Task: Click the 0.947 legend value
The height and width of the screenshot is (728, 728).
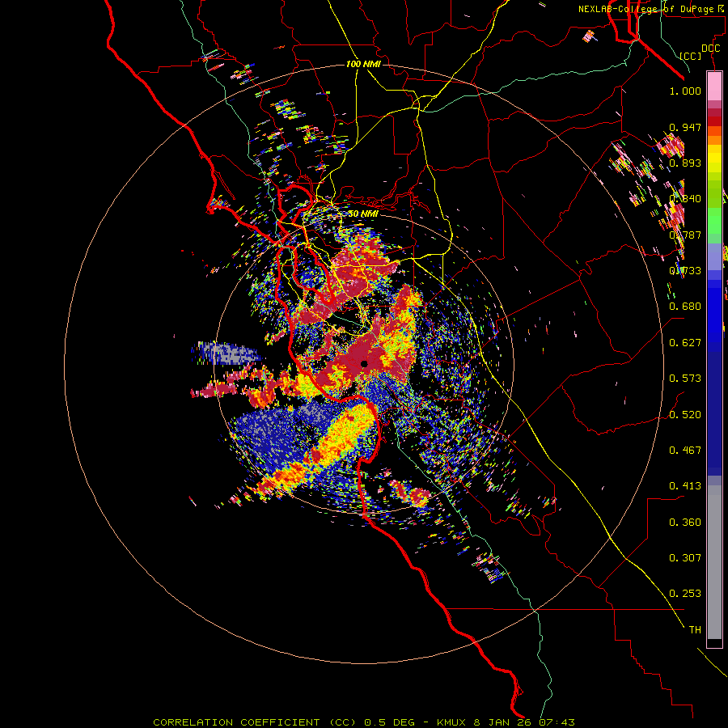Action: (685, 127)
